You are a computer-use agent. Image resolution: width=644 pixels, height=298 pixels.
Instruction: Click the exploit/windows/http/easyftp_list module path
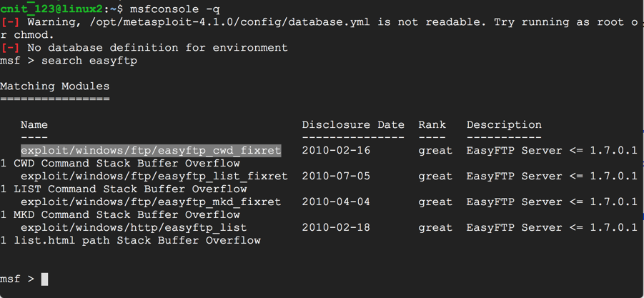(134, 228)
